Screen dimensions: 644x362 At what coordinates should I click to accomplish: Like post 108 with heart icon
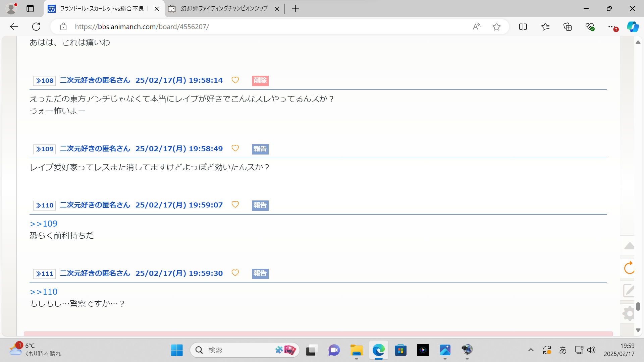235,80
